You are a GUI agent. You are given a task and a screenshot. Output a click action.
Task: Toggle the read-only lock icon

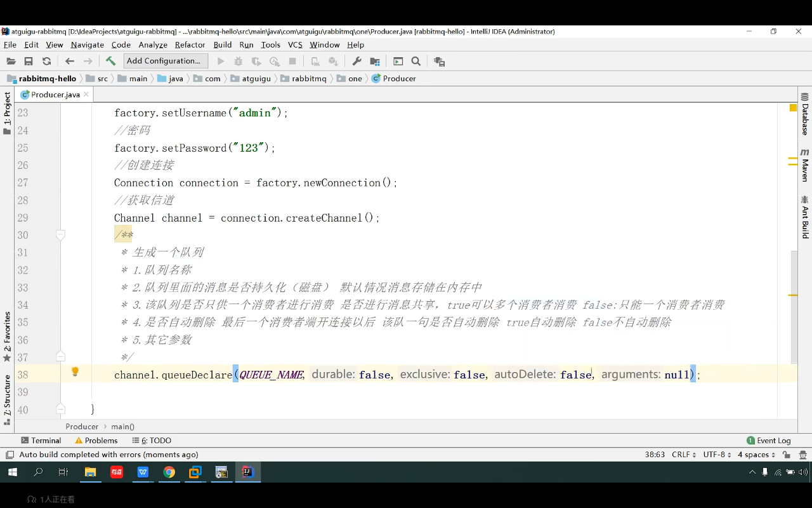(x=787, y=455)
